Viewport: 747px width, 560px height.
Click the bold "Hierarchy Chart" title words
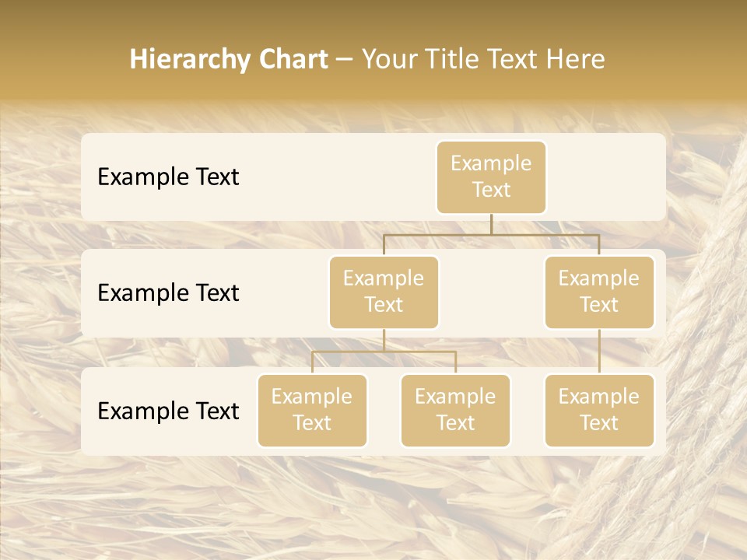pos(229,59)
